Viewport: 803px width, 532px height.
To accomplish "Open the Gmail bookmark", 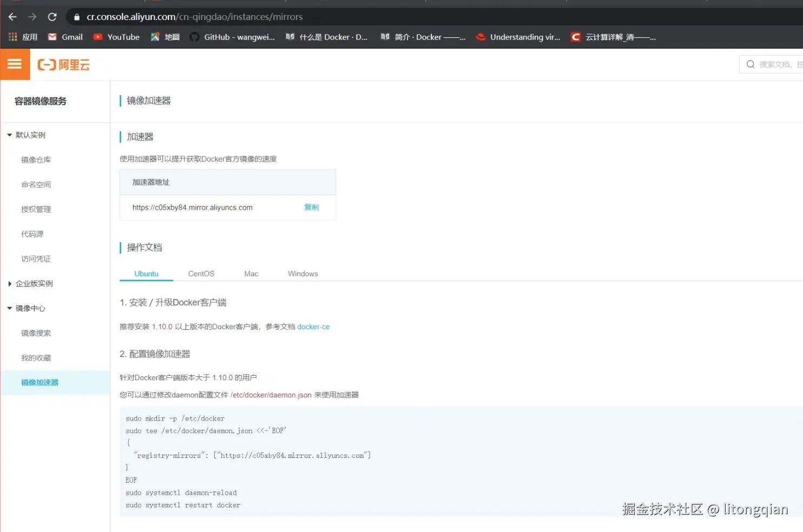I will tap(65, 37).
